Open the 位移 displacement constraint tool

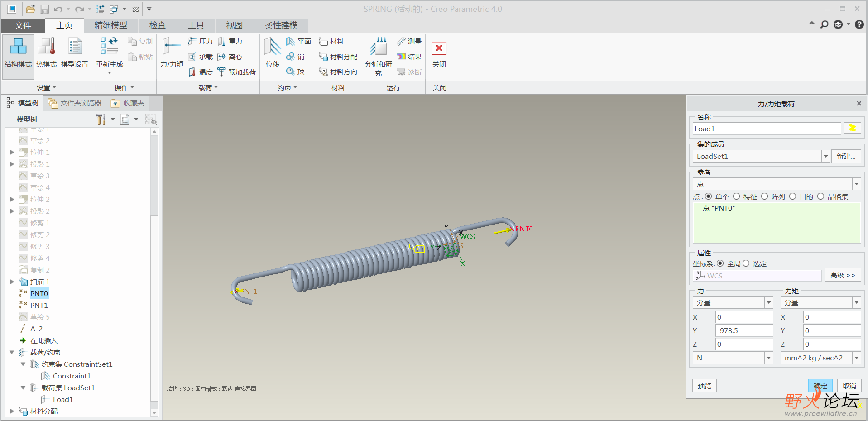[273, 53]
